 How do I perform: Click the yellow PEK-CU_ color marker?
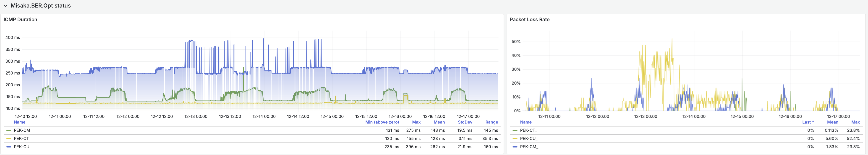pyautogui.click(x=515, y=139)
